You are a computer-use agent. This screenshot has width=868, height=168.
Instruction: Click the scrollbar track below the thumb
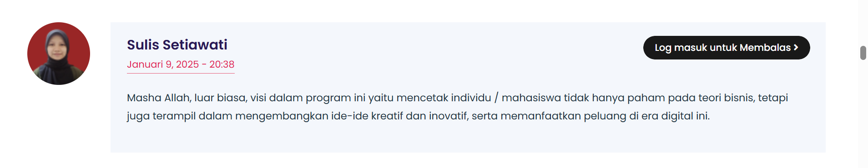coord(863,114)
